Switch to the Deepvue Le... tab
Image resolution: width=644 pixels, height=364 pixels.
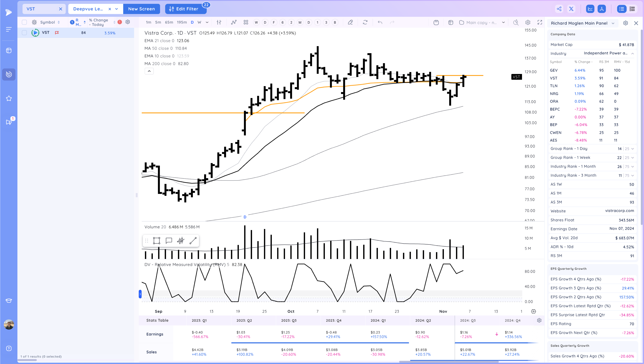point(88,9)
